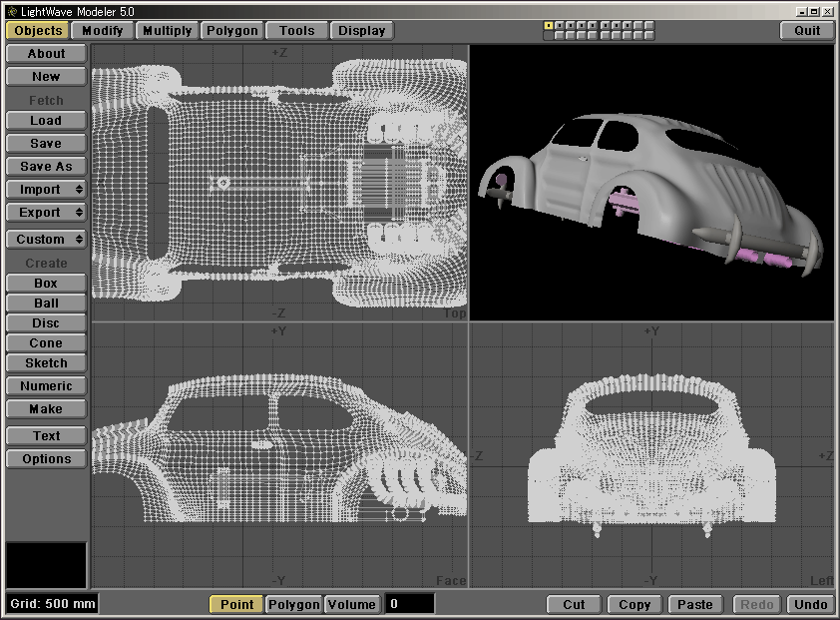Open the Multiply tab
This screenshot has width=840, height=620.
coord(167,30)
